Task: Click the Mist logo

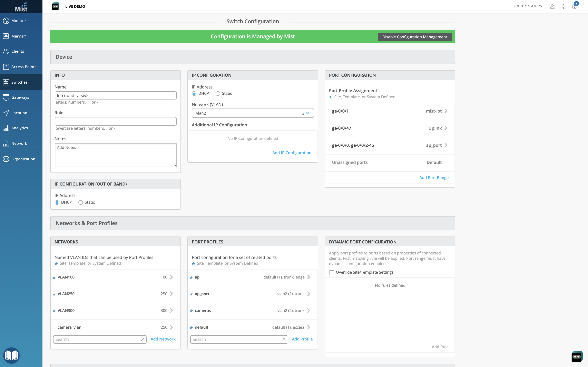Action: tap(21, 7)
